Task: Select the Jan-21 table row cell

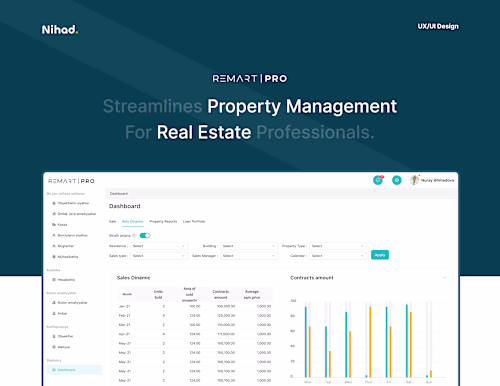Action: [x=124, y=306]
